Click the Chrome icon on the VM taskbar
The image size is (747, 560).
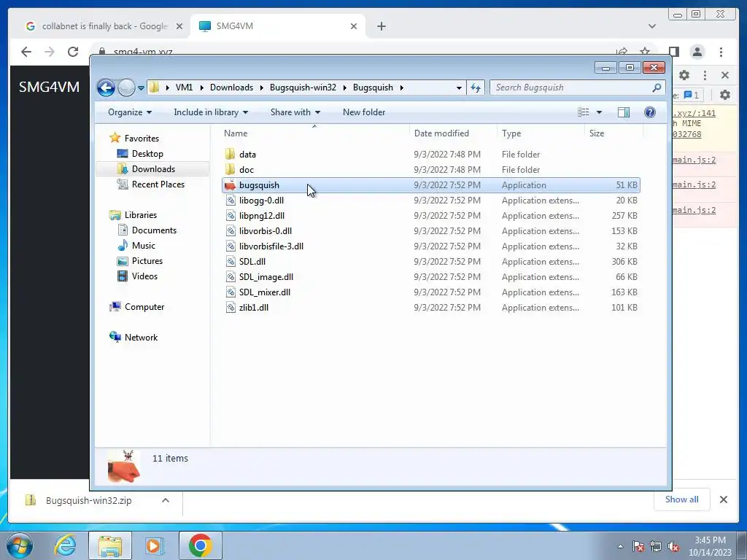[x=200, y=545]
